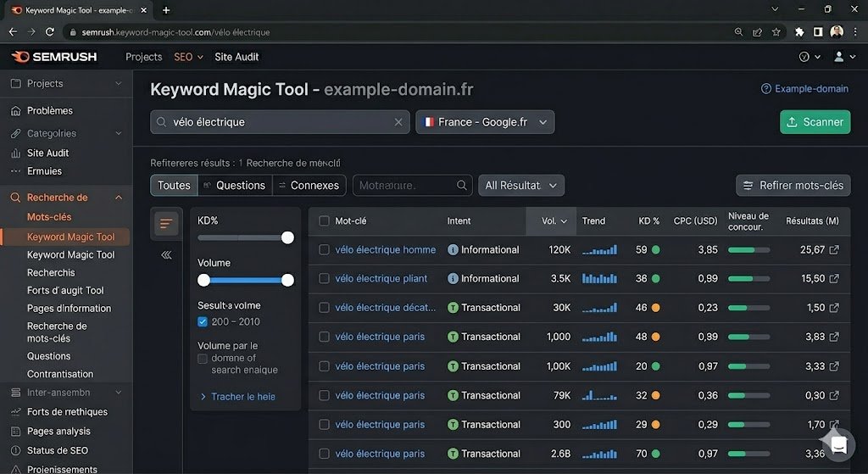Open the vélo électrique homme keyword link
Viewport: 868px width, 474px height.
click(x=386, y=250)
